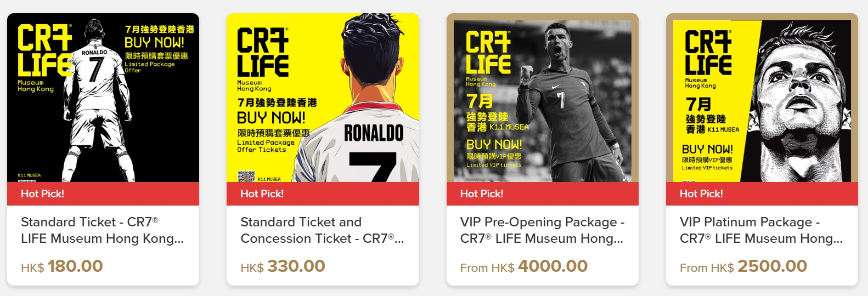Viewport: 868px width, 296px height.
Task: Select the HK$ 180.00 price
Action: pos(62,266)
